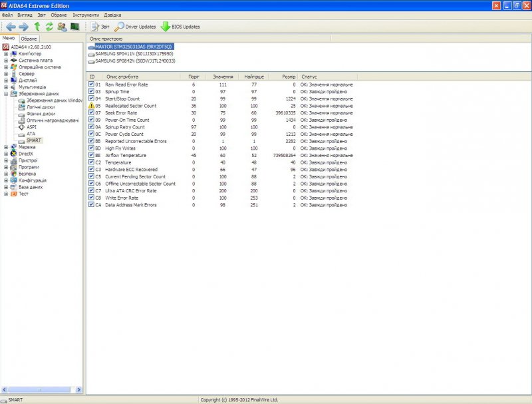Open Driver Updates from the toolbar

click(x=136, y=27)
